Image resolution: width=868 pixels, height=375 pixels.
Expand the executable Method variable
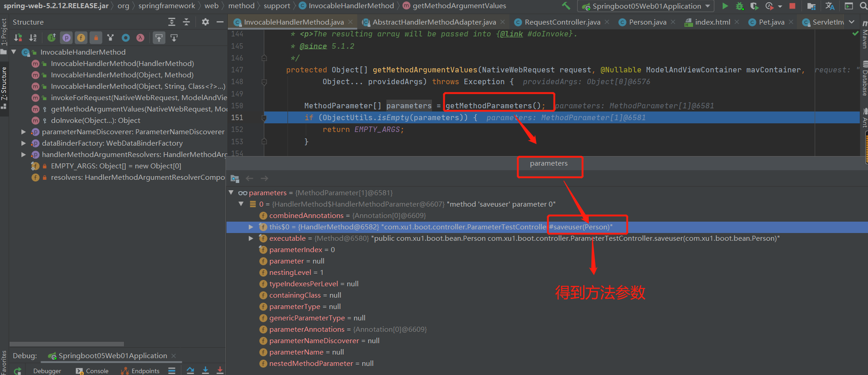click(x=251, y=238)
